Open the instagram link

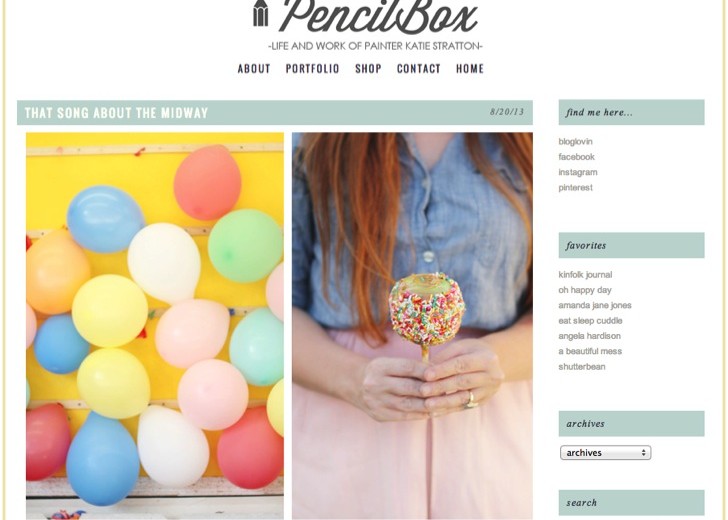578,172
